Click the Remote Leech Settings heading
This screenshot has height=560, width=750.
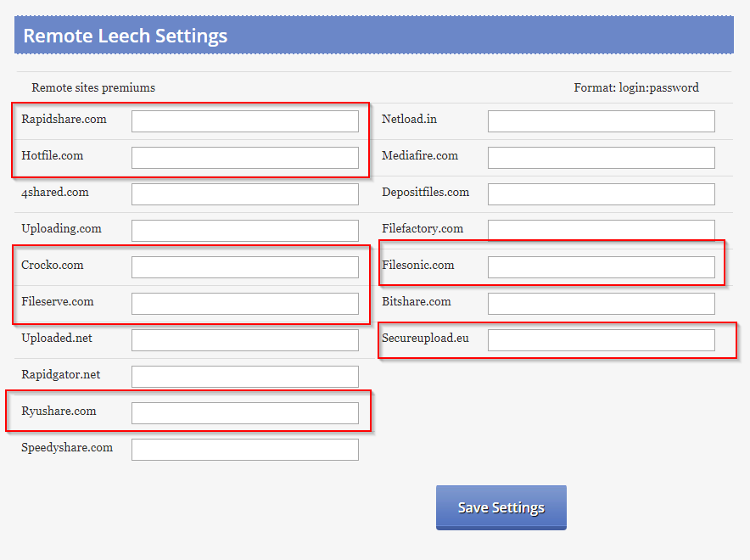click(126, 36)
